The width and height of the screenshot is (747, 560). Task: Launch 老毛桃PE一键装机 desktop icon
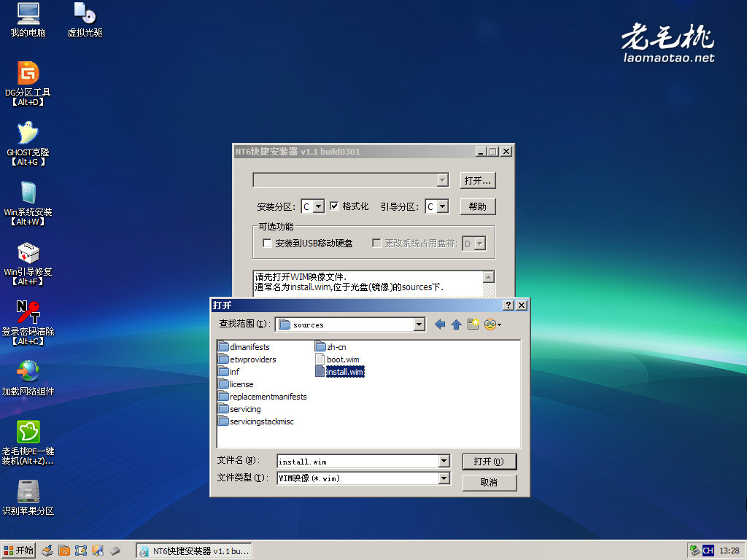pyautogui.click(x=28, y=443)
